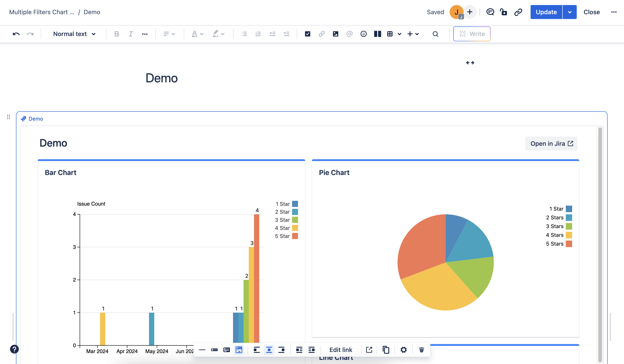Image resolution: width=624 pixels, height=364 pixels.
Task: Insert a task list checkbox item
Action: (x=308, y=34)
